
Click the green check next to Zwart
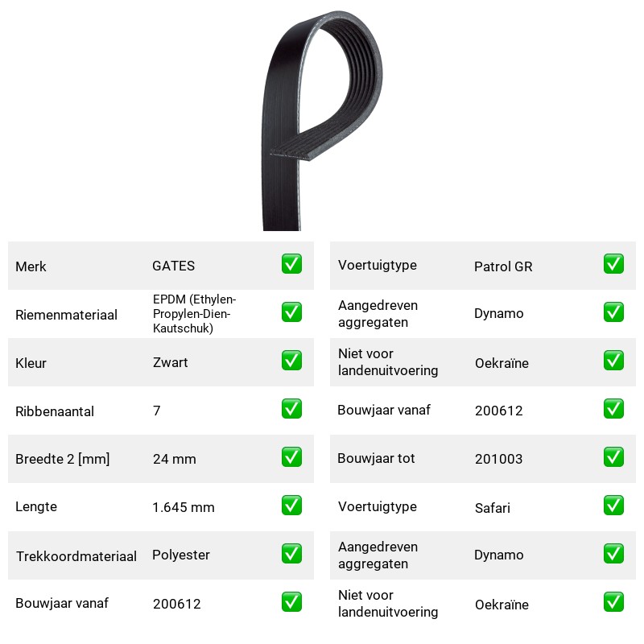tap(291, 360)
